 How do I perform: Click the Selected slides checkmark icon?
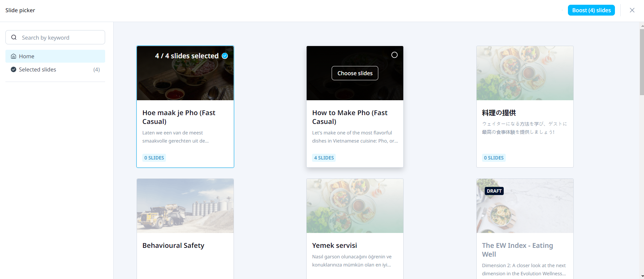pos(14,69)
